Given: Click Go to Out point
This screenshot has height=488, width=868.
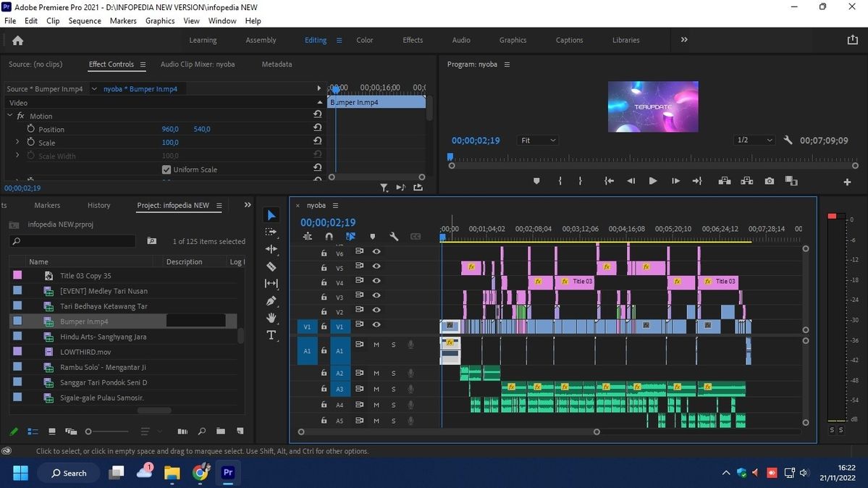Looking at the screenshot, I should 697,181.
